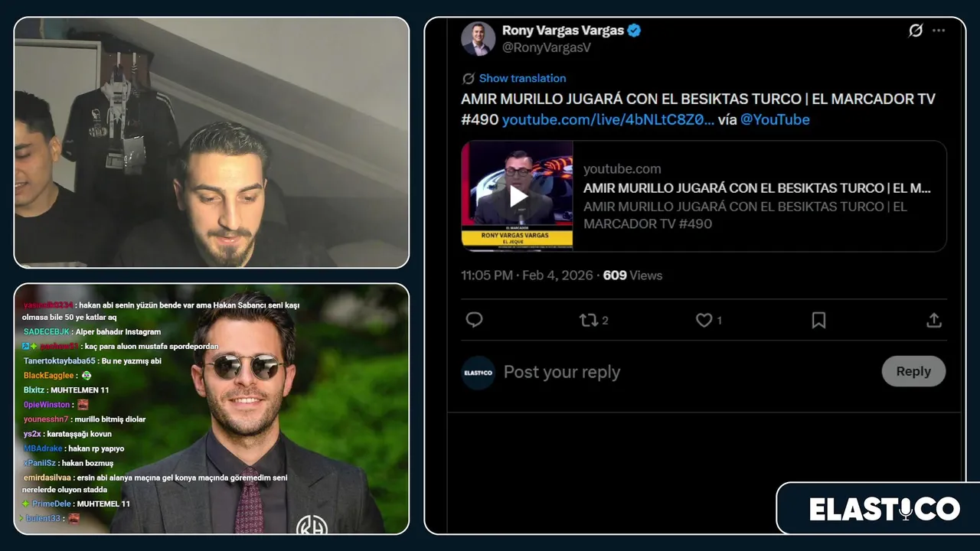Viewport: 980px width, 551px height.
Task: Click chat username ys2x
Action: [x=32, y=434]
